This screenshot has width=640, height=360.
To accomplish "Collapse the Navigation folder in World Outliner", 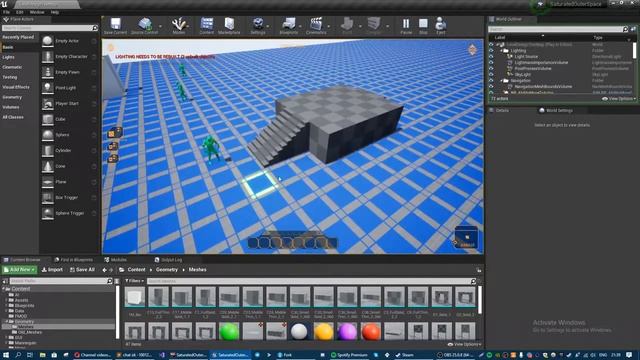I will (502, 81).
